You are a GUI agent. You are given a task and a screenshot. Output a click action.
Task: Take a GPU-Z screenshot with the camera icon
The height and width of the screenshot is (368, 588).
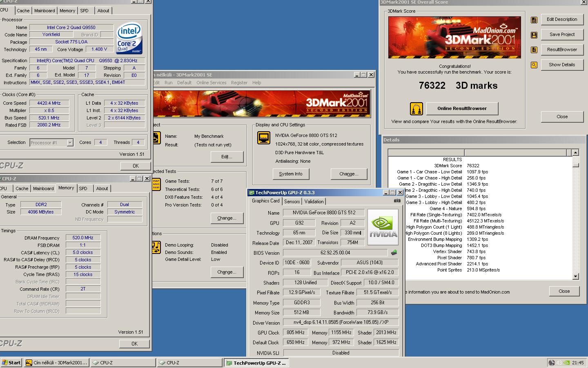397,201
